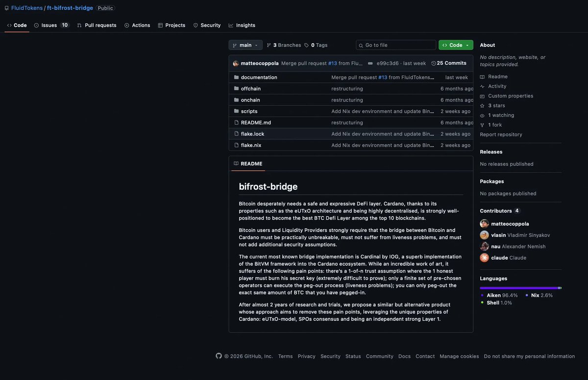Open the ft-bifrost-bridge repository link
This screenshot has height=380, width=588.
70,8
